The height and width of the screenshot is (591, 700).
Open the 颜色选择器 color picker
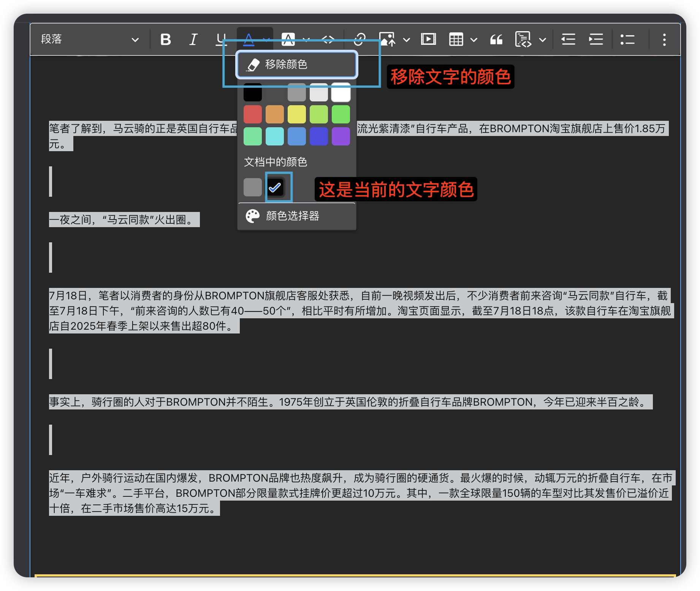pos(297,216)
